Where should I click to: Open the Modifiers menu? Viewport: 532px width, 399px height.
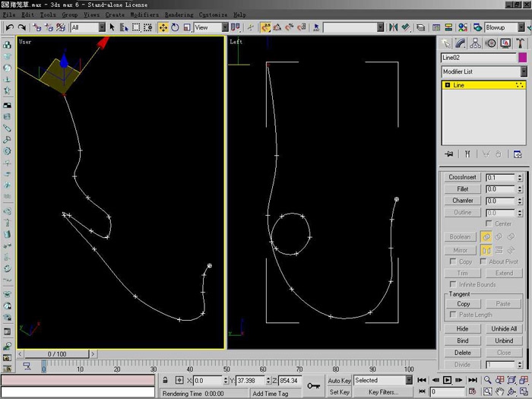(x=144, y=14)
